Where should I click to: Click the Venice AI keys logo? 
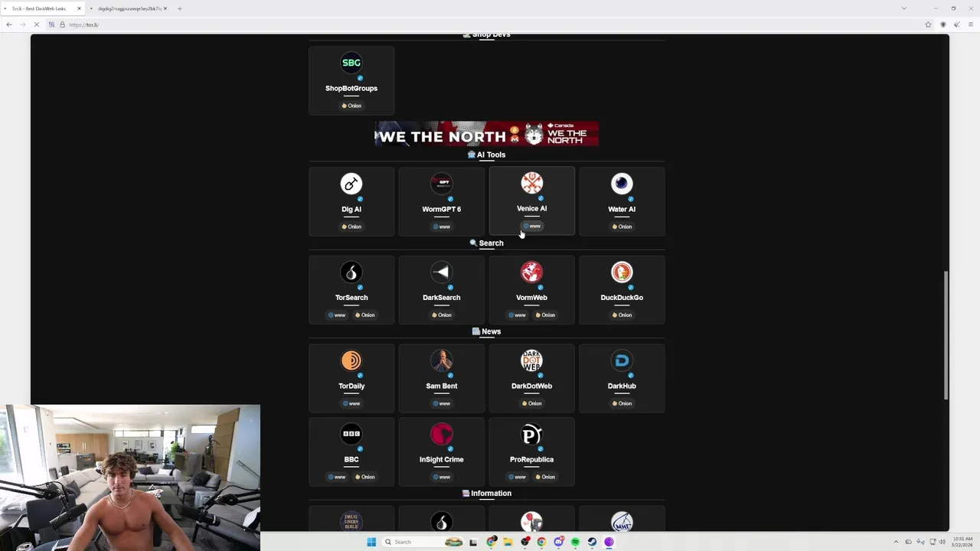(532, 183)
